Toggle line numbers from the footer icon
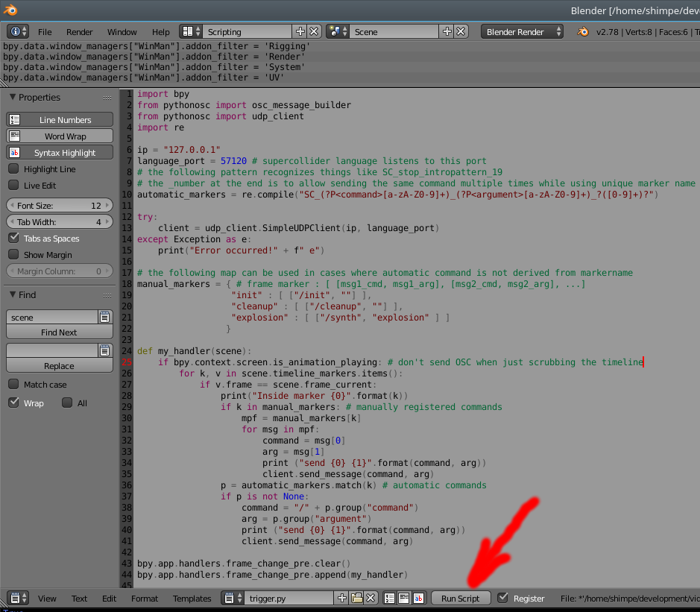Screen dimensions: 700x612 [388, 598]
